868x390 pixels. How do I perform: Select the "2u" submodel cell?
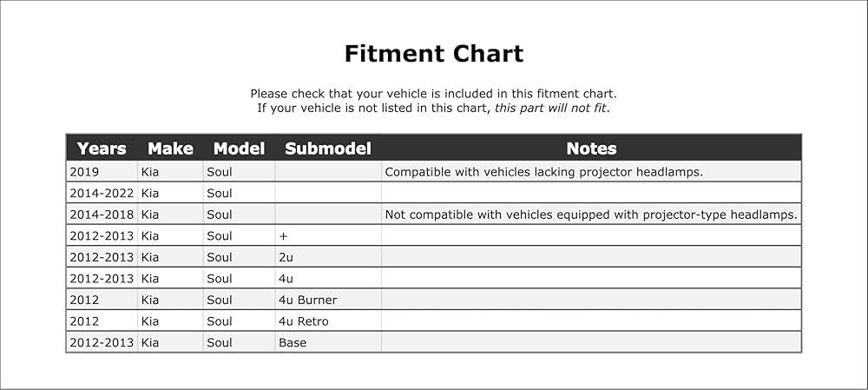click(x=286, y=257)
